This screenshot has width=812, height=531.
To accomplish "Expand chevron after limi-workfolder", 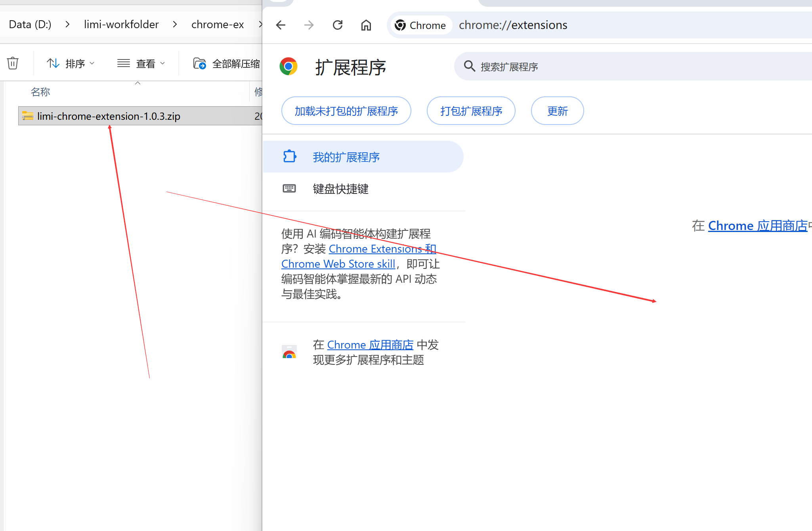I will pyautogui.click(x=175, y=24).
